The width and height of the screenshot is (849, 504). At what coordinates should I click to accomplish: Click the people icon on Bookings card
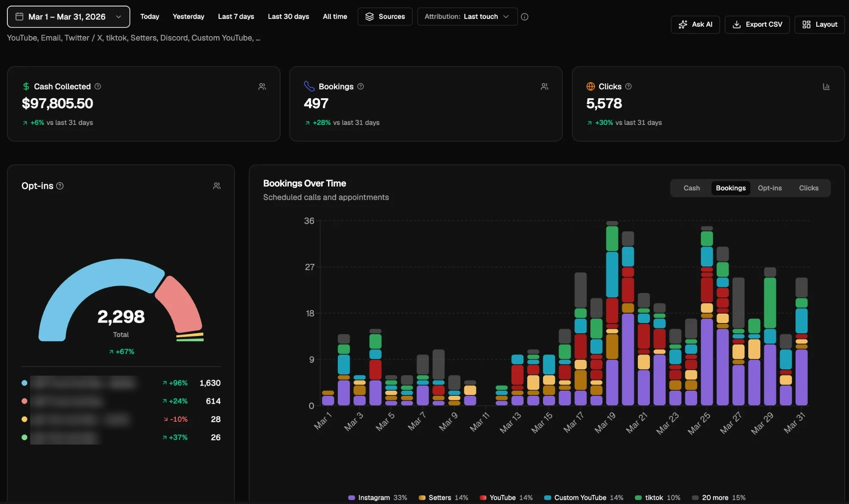pyautogui.click(x=545, y=87)
